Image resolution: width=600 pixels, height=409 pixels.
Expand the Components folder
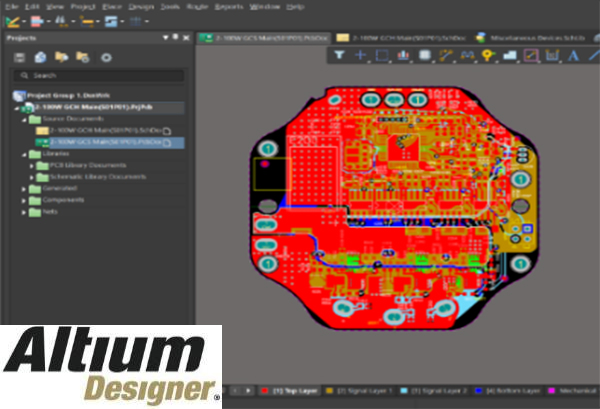point(24,201)
